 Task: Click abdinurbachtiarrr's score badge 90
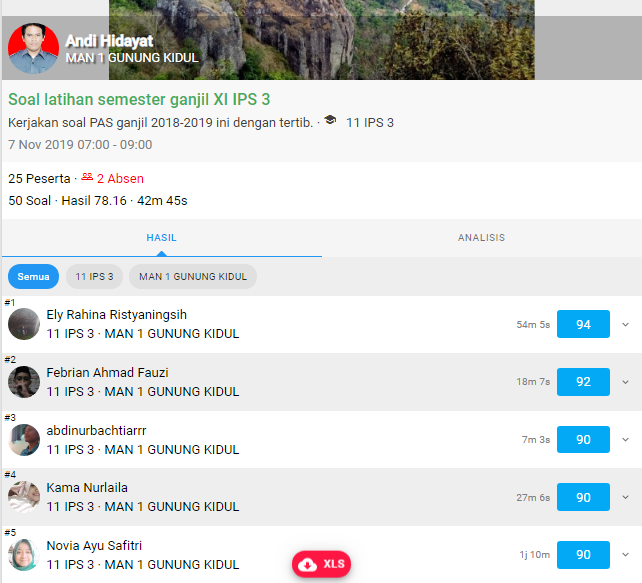click(x=583, y=440)
